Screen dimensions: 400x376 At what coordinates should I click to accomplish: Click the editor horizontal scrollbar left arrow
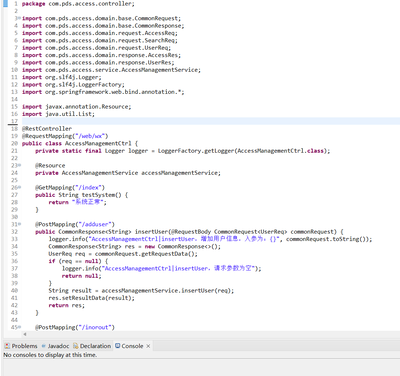click(x=25, y=334)
